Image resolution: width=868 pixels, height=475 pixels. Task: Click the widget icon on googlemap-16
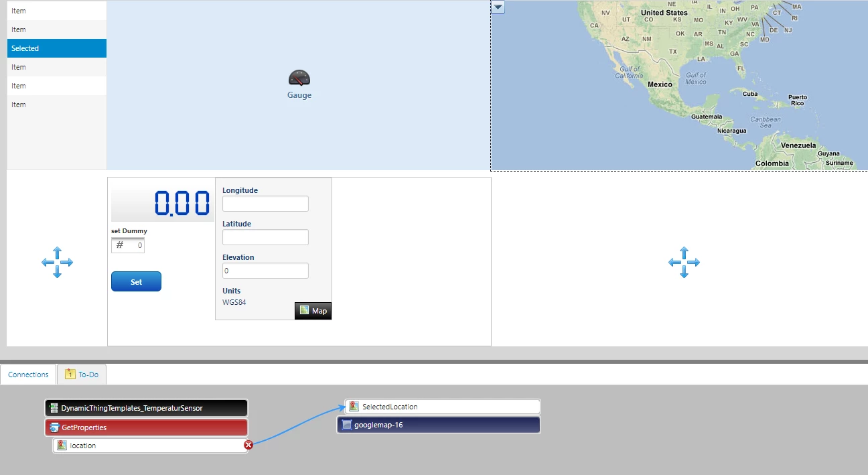coord(346,424)
